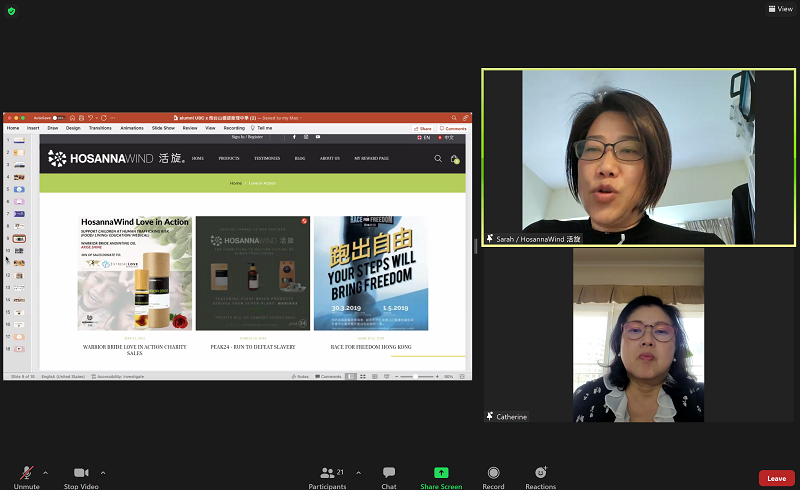Image resolution: width=800 pixels, height=490 pixels.
Task: Change layout using the View button
Action: [x=779, y=9]
